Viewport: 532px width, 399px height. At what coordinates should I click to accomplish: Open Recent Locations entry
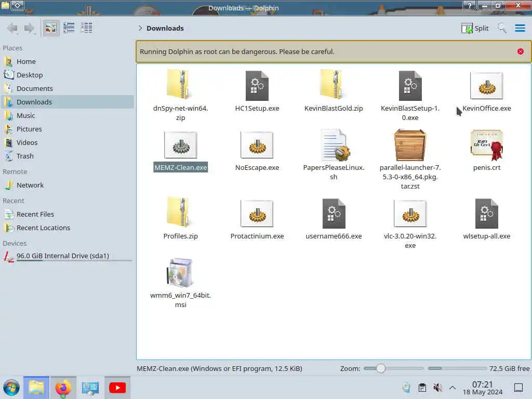click(x=68, y=228)
